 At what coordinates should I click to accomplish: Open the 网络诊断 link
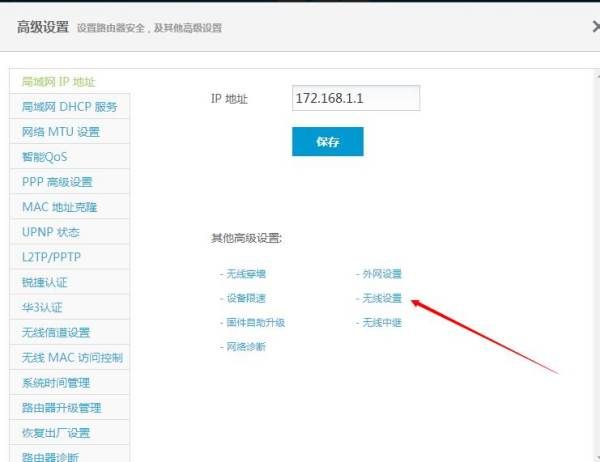[x=246, y=346]
